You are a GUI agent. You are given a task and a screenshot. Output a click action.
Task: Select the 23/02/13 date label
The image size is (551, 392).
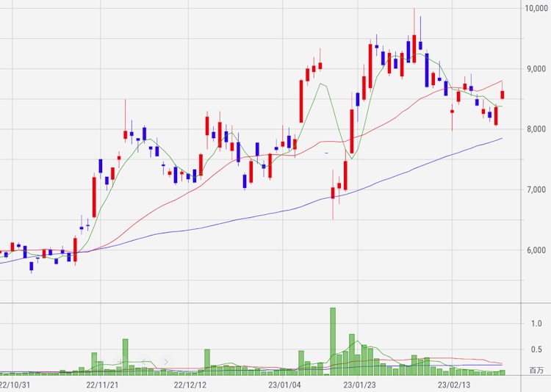tap(454, 385)
